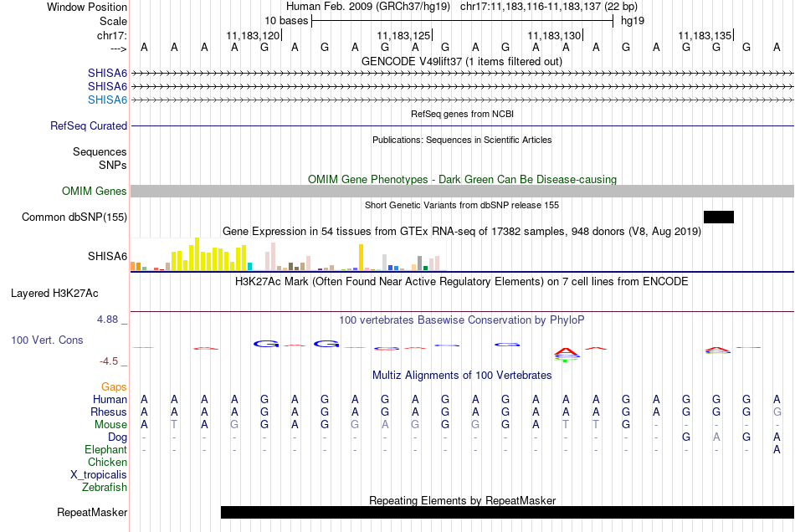
Task: Click the red A PhyloP conservation logo
Action: pos(566,351)
